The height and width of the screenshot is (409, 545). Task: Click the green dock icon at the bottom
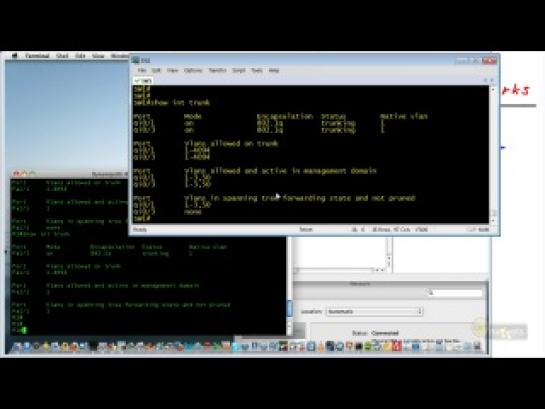pos(368,346)
